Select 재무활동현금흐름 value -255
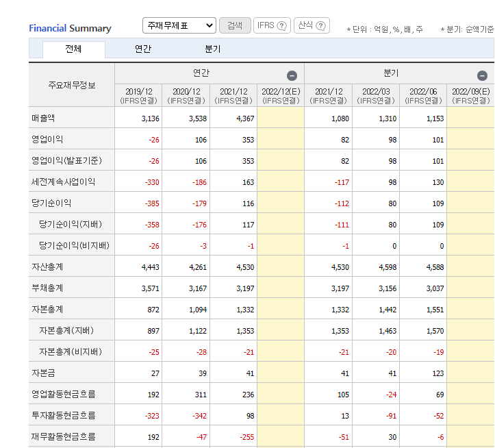Viewport: 495px width, 448px height. pyautogui.click(x=247, y=437)
